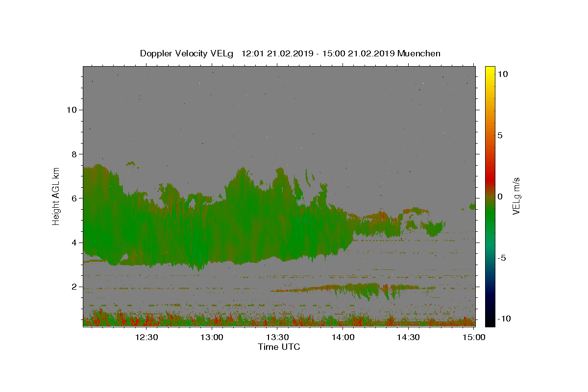Viewport: 588px width, 392px height.
Task: Click the height tick label 10
Action: (x=72, y=110)
